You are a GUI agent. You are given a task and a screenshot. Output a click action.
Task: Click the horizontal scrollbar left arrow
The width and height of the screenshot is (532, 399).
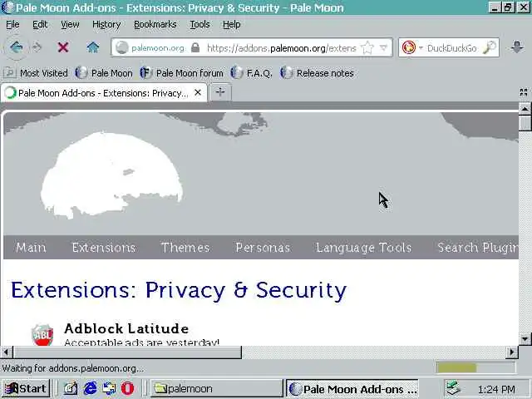point(7,352)
